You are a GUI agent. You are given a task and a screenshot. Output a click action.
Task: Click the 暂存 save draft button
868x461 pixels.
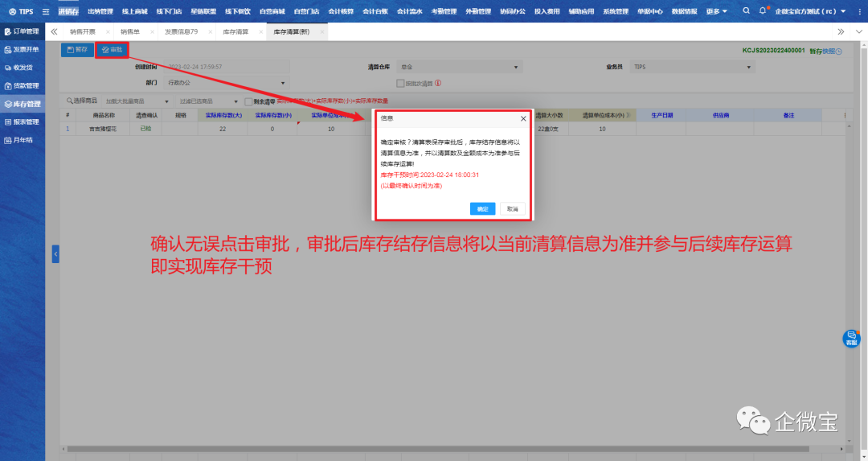point(77,50)
